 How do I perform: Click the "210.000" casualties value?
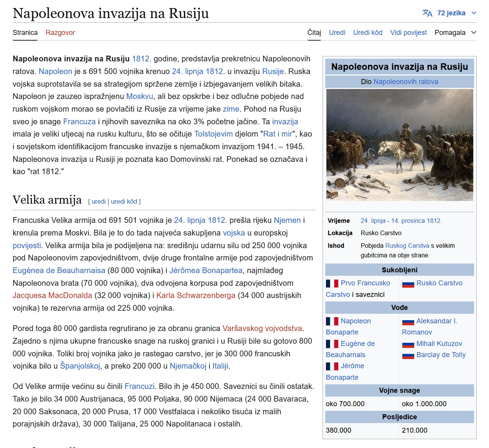[x=415, y=430]
